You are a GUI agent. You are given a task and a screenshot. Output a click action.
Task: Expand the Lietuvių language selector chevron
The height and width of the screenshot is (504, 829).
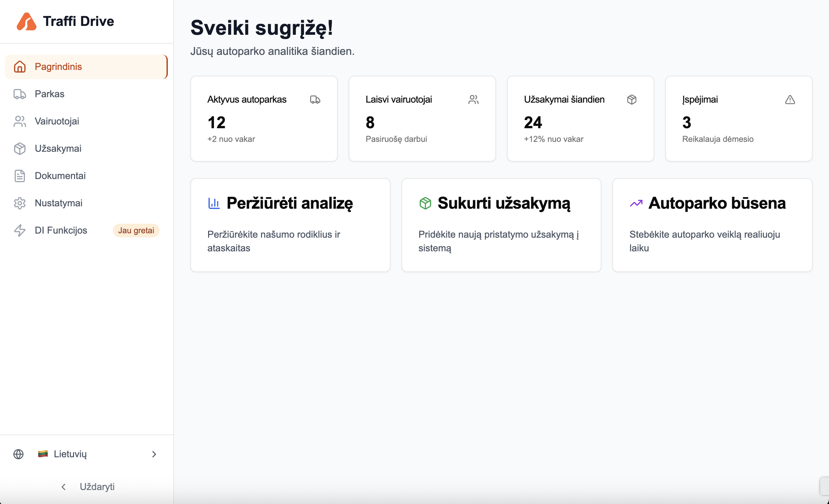pyautogui.click(x=154, y=454)
